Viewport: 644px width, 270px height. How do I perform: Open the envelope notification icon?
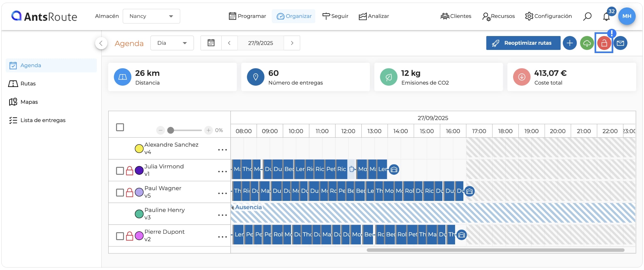[620, 43]
